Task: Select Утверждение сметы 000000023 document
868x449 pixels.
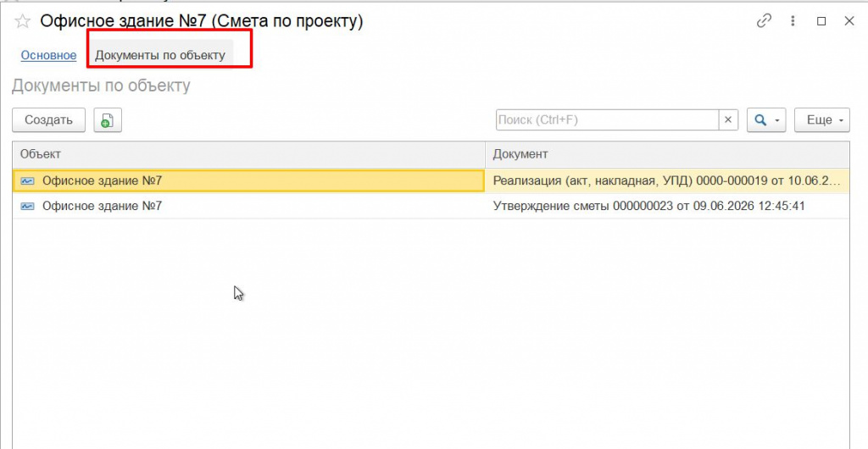Action: [667, 206]
